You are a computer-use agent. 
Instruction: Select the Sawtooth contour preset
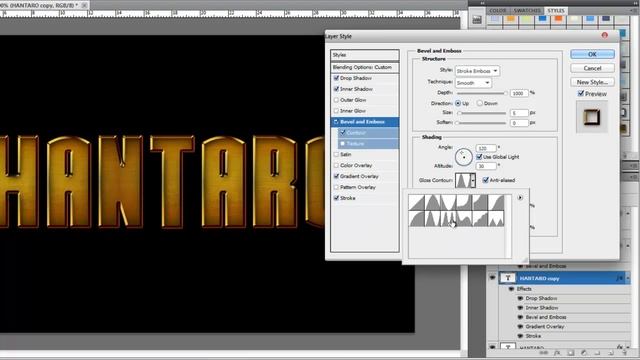pyautogui.click(x=496, y=218)
